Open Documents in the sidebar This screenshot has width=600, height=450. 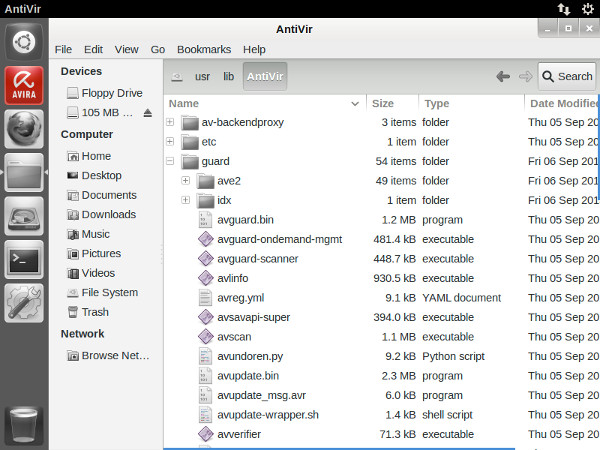[x=102, y=195]
